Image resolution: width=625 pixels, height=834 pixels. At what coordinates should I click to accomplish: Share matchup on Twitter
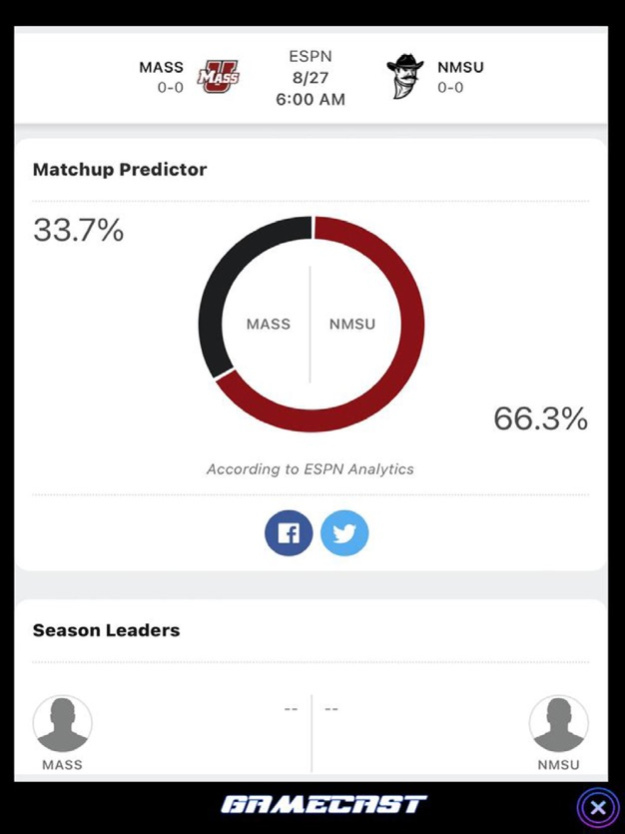(345, 534)
